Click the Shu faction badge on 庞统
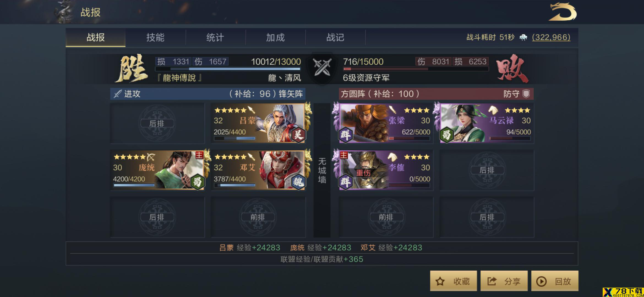 198,182
